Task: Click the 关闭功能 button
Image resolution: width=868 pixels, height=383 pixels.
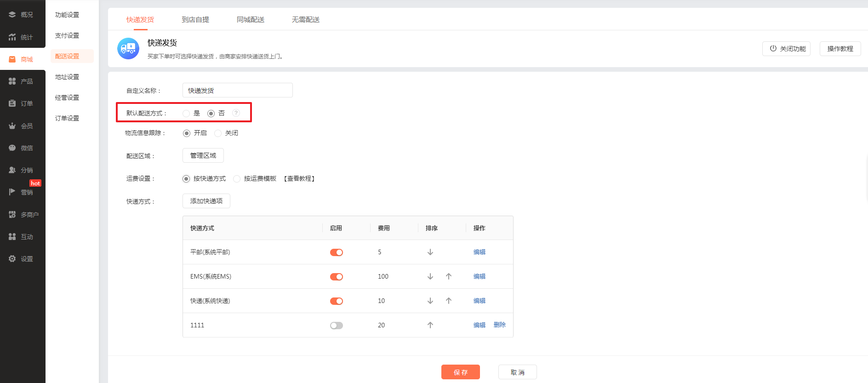Action: point(786,49)
